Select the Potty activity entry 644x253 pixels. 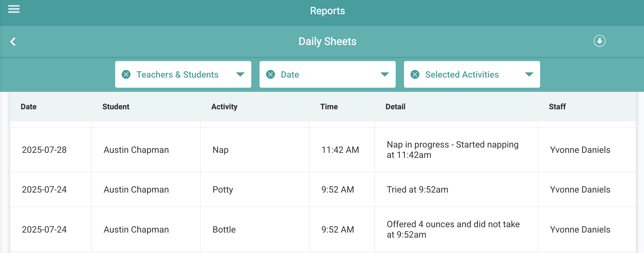223,190
